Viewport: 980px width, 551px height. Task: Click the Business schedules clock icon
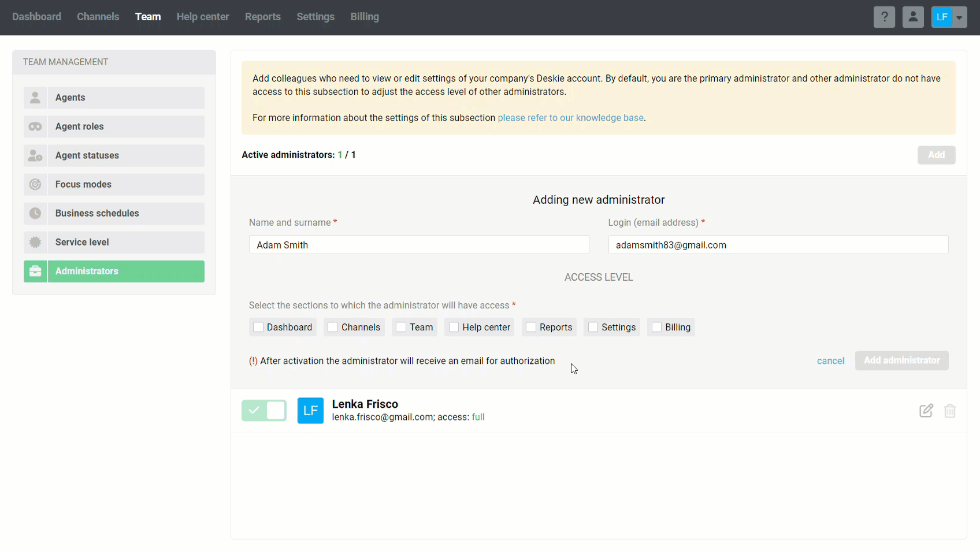(x=35, y=213)
